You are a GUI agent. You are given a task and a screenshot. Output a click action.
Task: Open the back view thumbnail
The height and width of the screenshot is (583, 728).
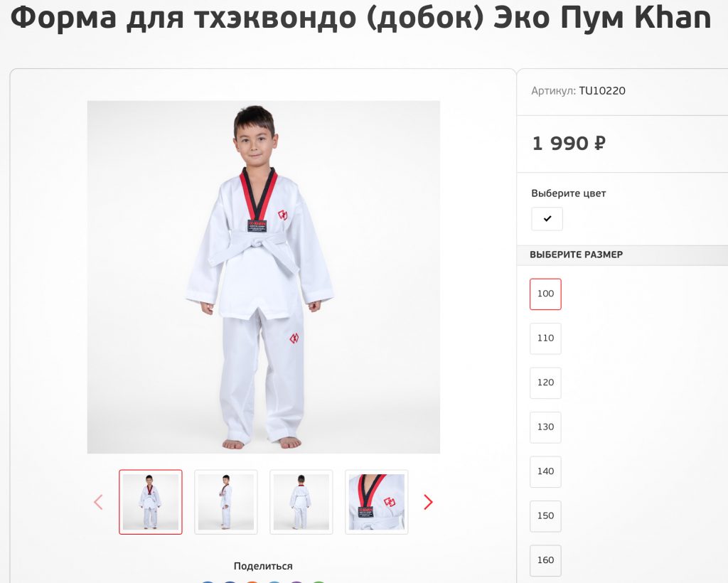[301, 502]
